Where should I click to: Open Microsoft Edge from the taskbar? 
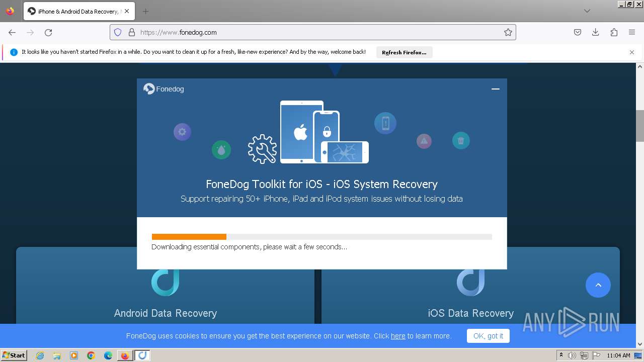click(x=108, y=355)
